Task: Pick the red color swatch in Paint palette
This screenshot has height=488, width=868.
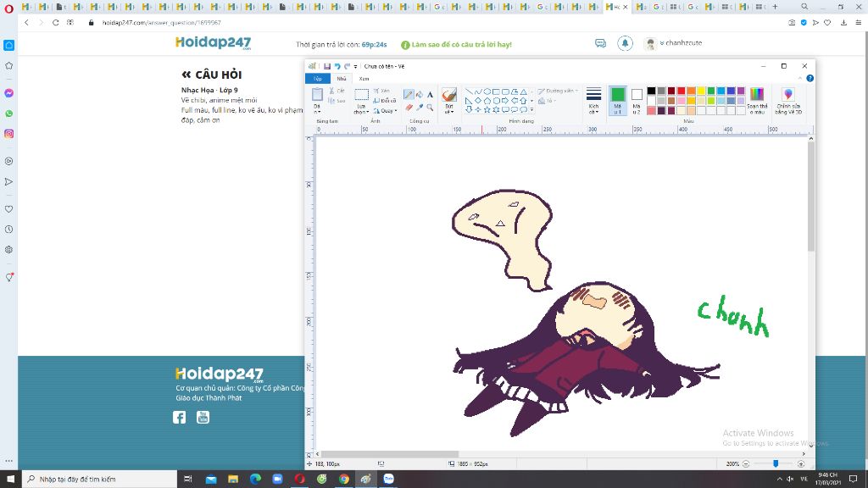Action: (x=681, y=91)
